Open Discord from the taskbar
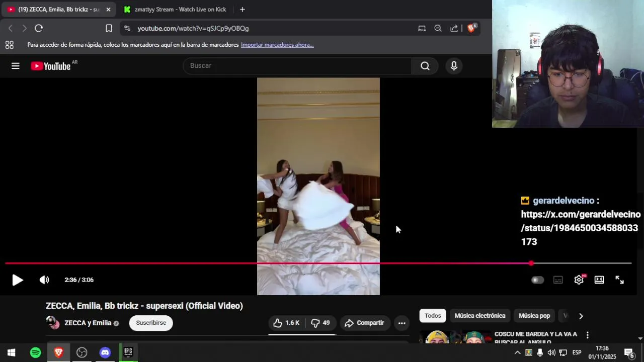Viewport: 644px width, 362px height. click(105, 352)
